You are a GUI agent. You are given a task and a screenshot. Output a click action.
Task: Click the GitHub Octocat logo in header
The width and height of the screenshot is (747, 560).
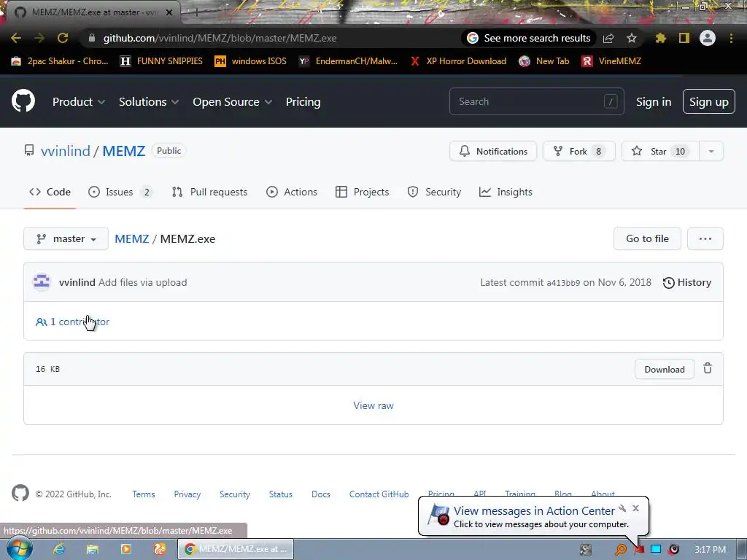pyautogui.click(x=23, y=101)
